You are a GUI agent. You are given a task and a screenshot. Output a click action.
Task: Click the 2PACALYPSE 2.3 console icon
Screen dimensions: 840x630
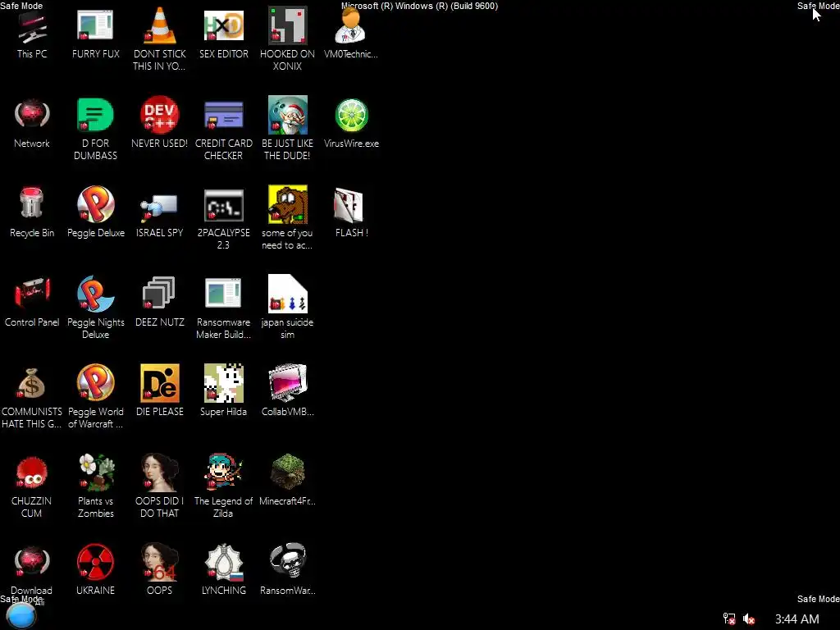coord(223,205)
